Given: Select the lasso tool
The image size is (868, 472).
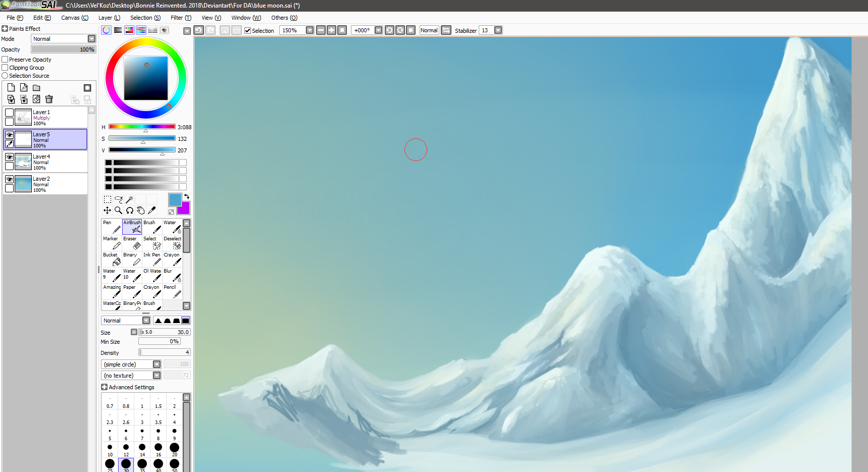Looking at the screenshot, I should [119, 199].
